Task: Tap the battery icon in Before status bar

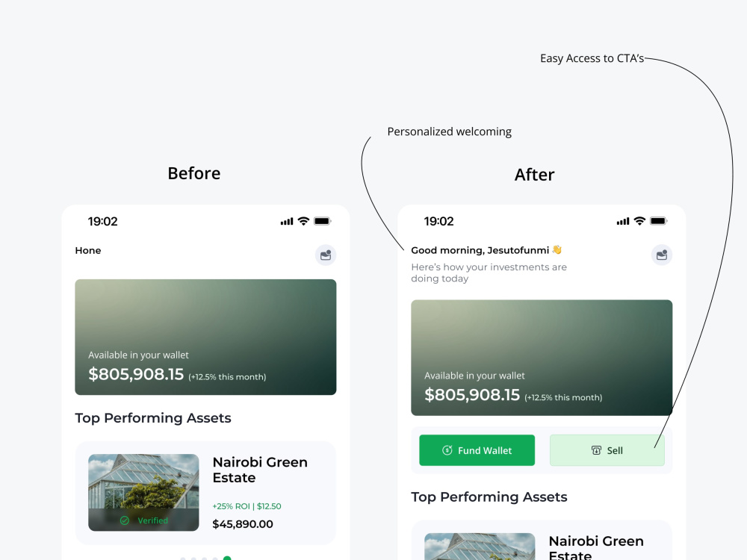Action: pyautogui.click(x=323, y=221)
